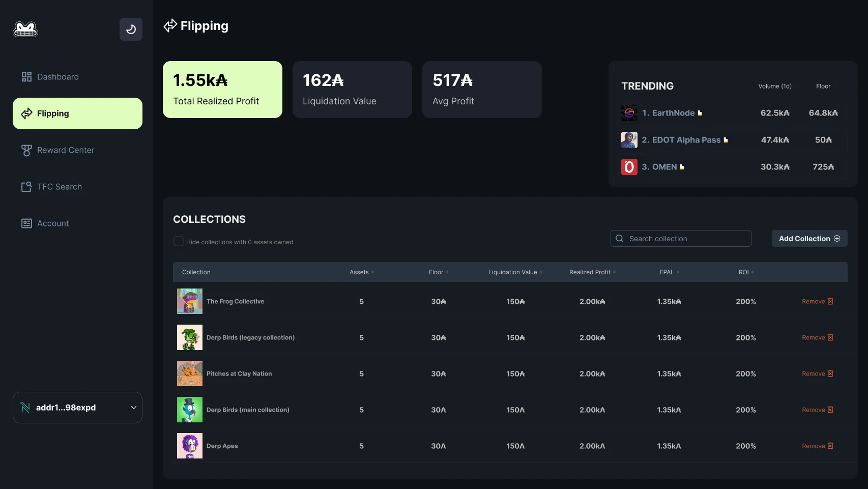Sort table by Floor column

click(439, 272)
